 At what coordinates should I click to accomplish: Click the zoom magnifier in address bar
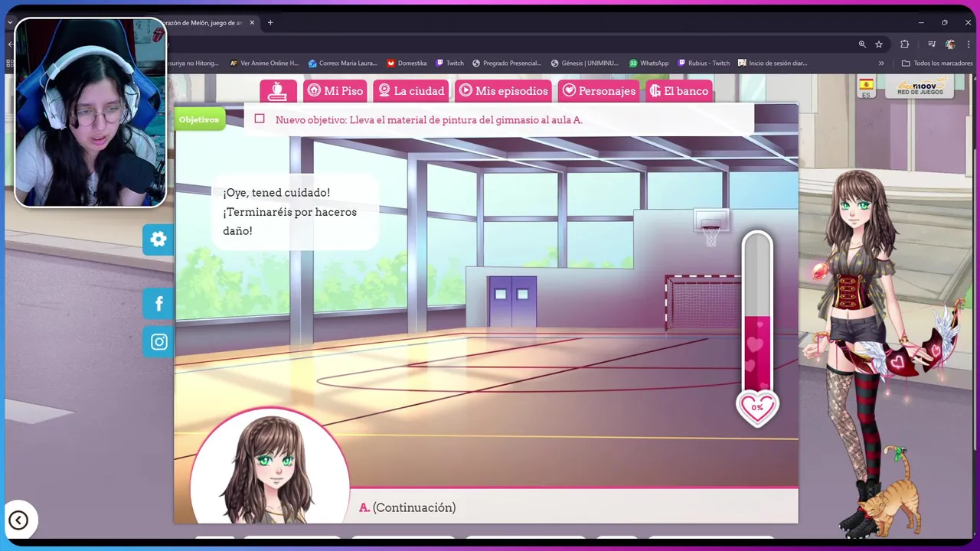tap(862, 44)
